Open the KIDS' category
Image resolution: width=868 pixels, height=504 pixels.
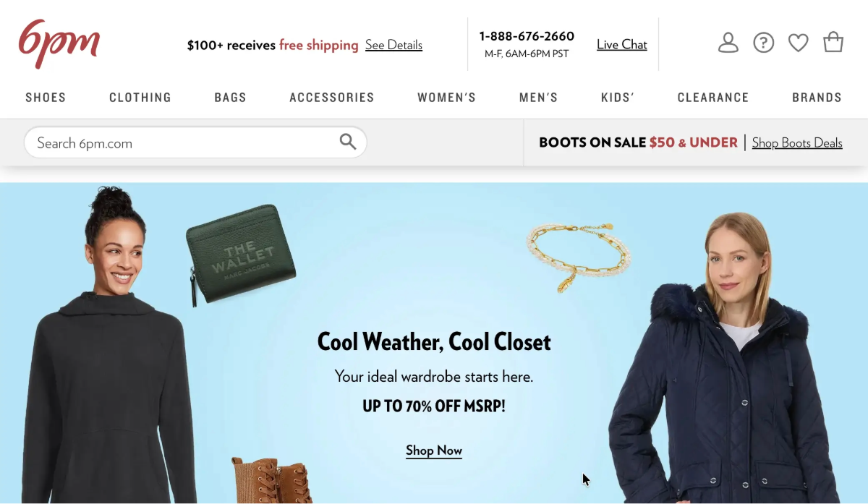pos(618,98)
